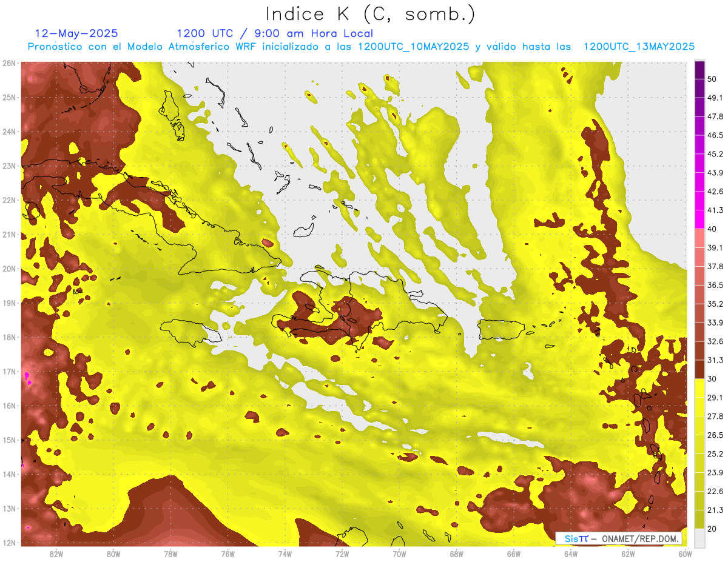Click the color scale value "37.8"
Screen dimensions: 728x562
click(x=715, y=266)
